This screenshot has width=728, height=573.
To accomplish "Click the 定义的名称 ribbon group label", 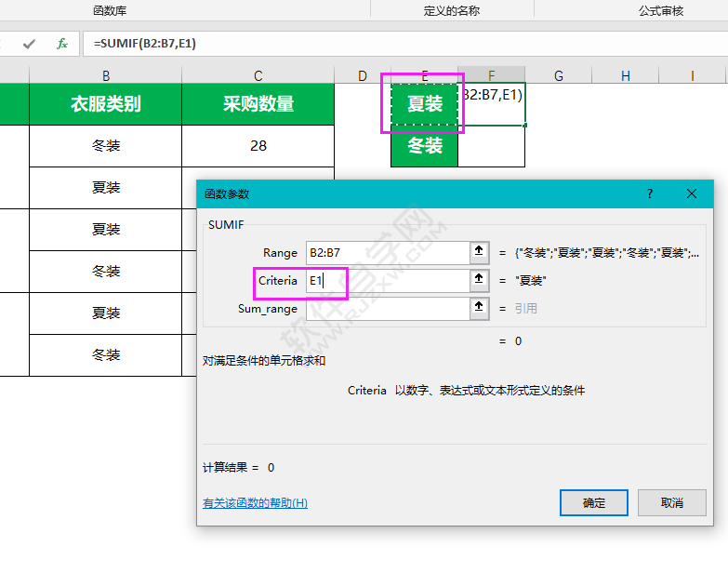I will coord(451,10).
